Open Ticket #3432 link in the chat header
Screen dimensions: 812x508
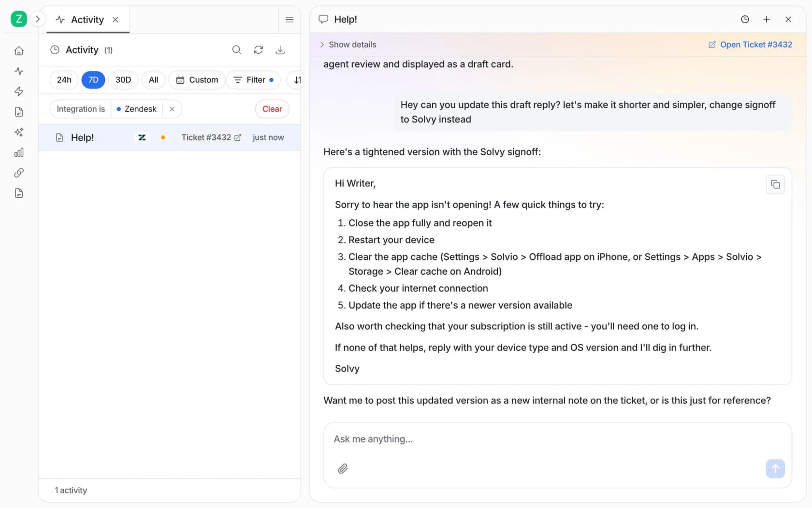coord(750,45)
